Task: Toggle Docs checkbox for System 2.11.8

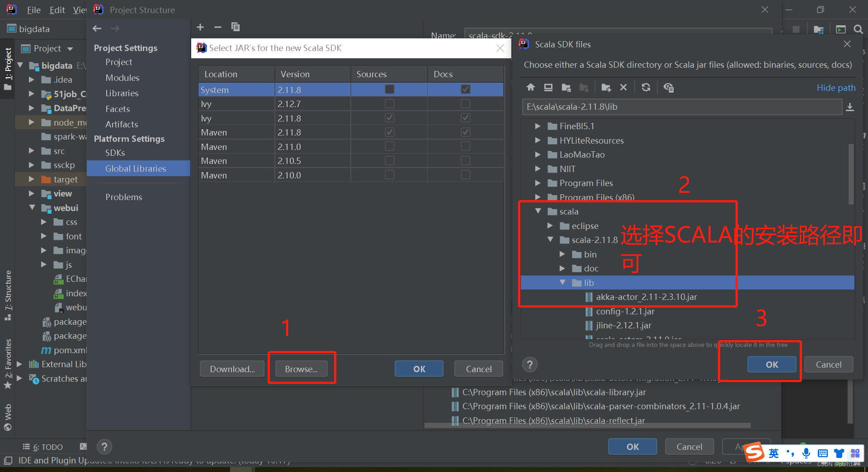Action: pos(465,89)
